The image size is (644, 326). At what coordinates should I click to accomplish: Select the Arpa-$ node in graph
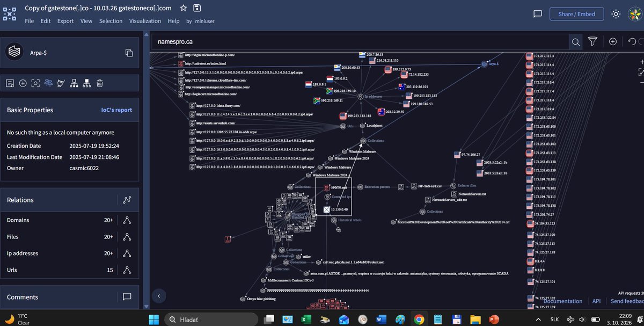pyautogui.click(x=484, y=64)
